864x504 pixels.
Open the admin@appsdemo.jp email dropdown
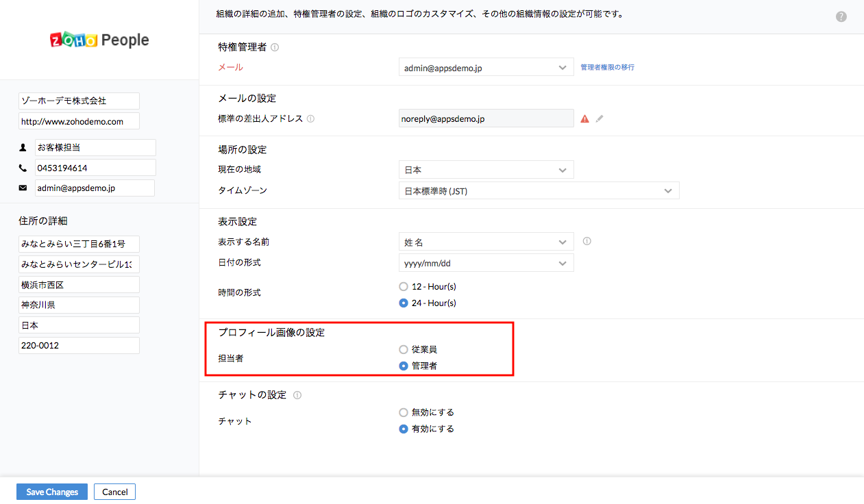pos(486,68)
